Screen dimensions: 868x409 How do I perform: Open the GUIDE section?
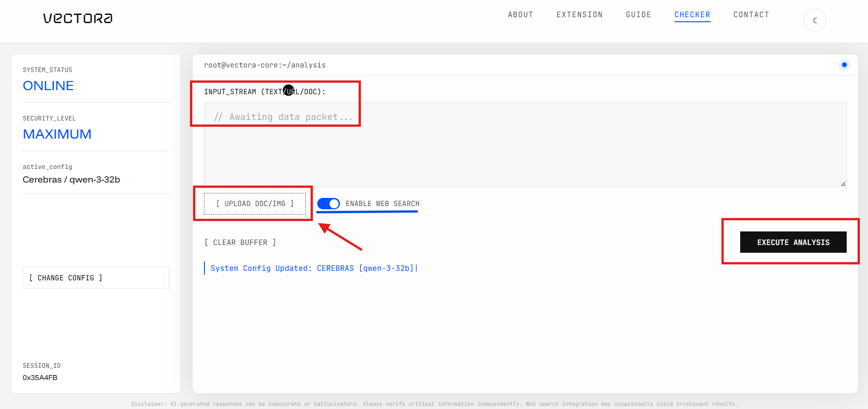[638, 14]
